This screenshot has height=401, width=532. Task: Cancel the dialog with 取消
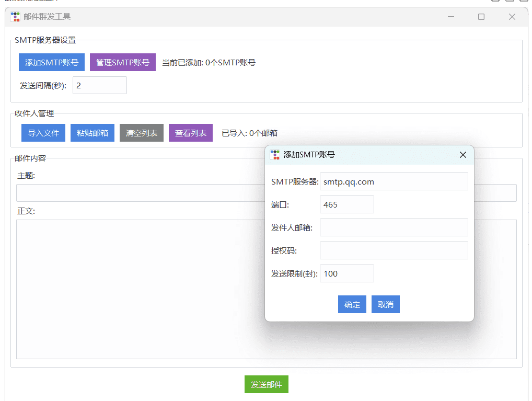[x=385, y=304]
